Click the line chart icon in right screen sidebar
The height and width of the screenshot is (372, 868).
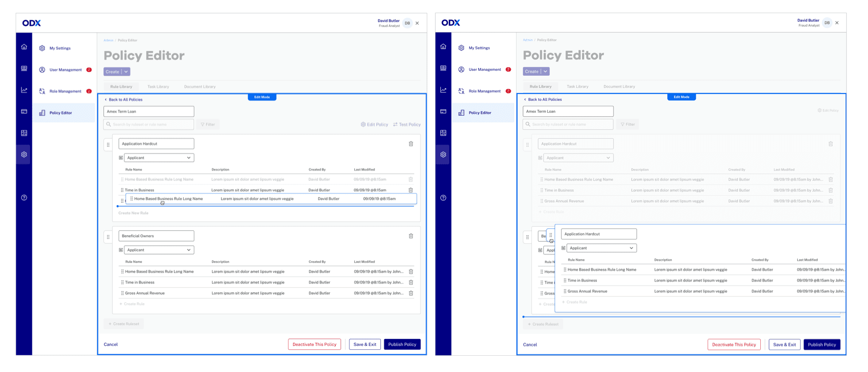[x=443, y=90]
